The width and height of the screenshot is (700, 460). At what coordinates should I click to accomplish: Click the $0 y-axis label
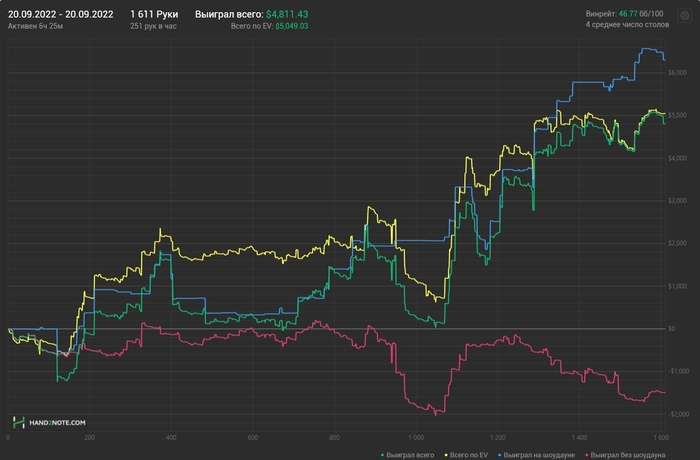click(671, 329)
